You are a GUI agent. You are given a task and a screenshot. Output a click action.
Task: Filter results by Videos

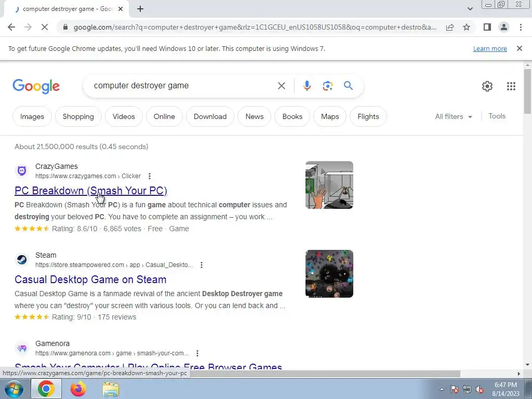coord(124,116)
